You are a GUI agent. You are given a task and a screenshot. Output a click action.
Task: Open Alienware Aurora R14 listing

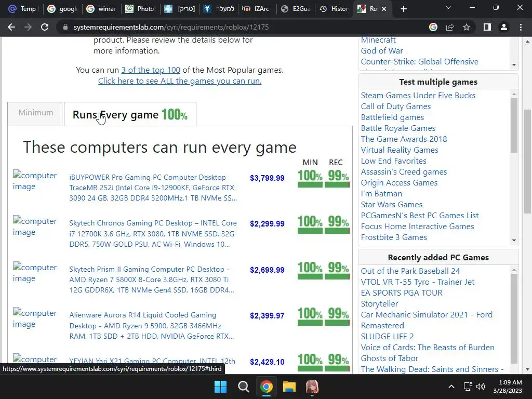(x=152, y=325)
